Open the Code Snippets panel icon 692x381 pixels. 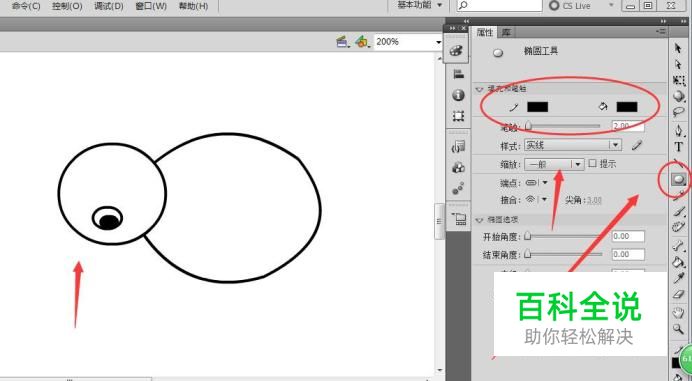(459, 147)
